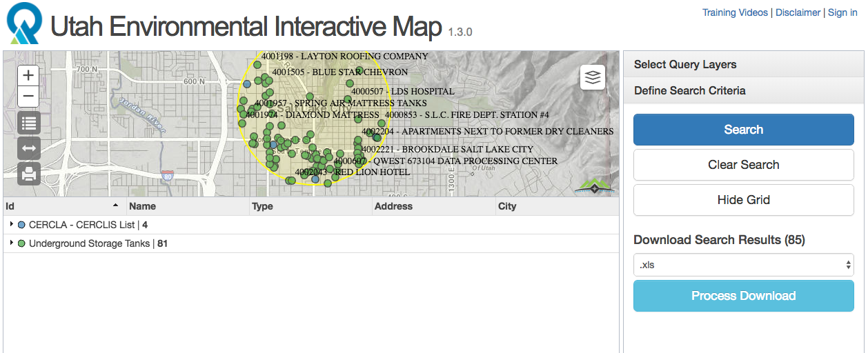Screen dimensions: 868x353
Task: Open the map layers stack icon
Action: (593, 77)
